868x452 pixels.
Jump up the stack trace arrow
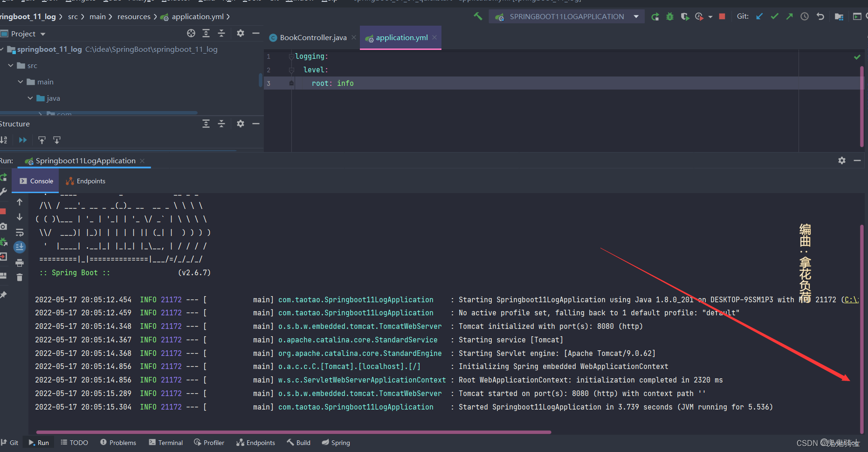[x=20, y=202]
